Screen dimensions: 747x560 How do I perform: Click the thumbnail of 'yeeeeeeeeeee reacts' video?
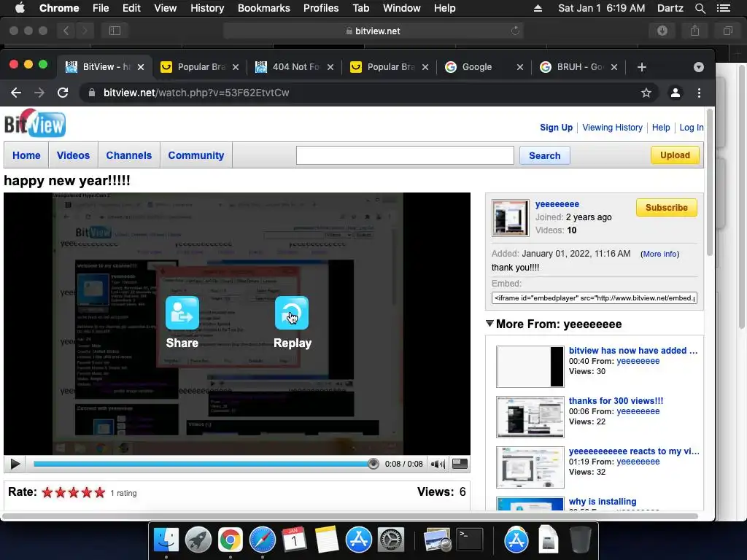tap(530, 467)
